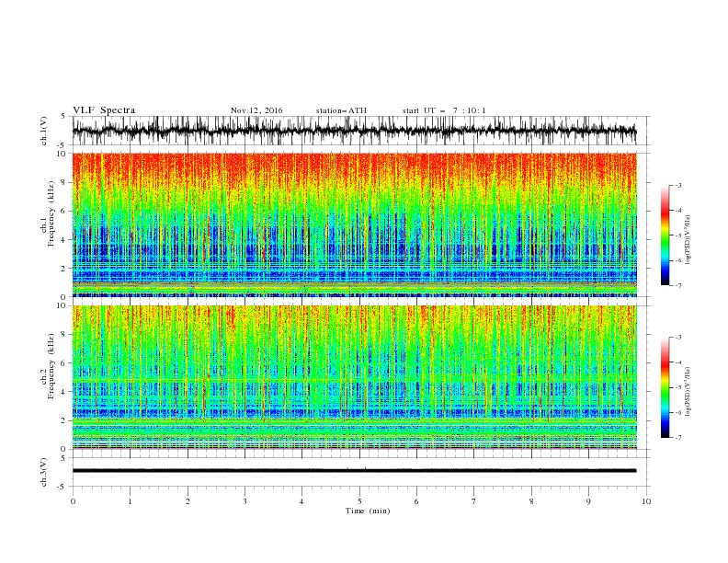The image size is (728, 563).
Task: Click the "6" kHz tick of ch.1 spectrogram
Action: (64, 211)
